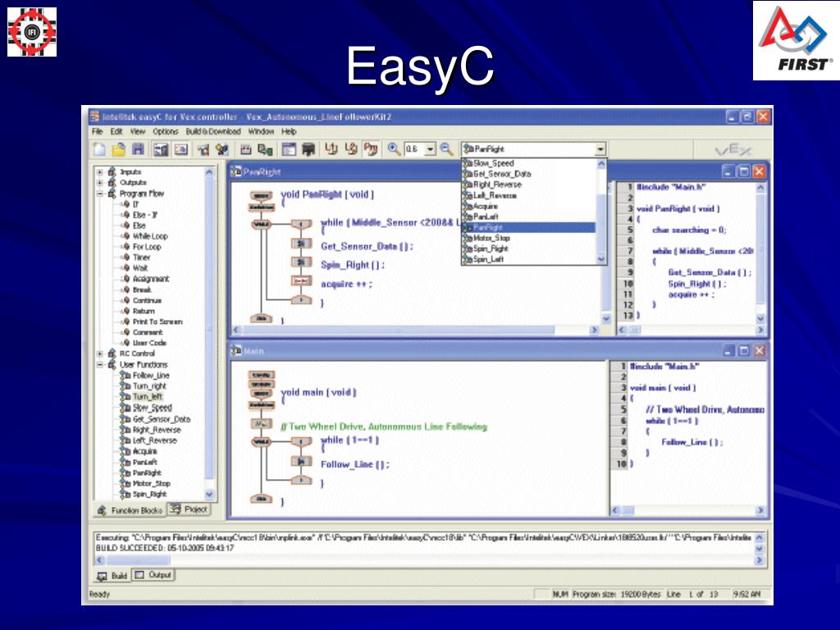
Task: Select the highlighted Turn_left user function
Action: click(148, 397)
